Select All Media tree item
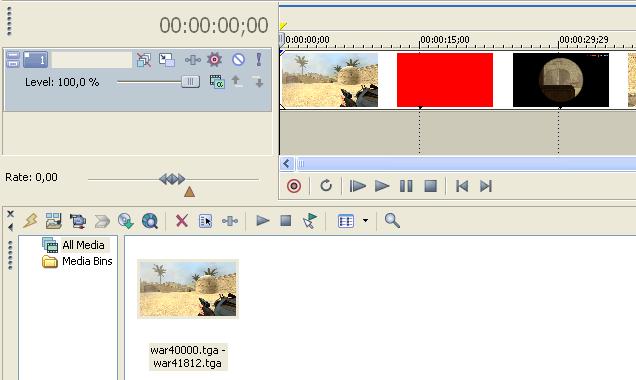Image resolution: width=636 pixels, height=380 pixels. pyautogui.click(x=83, y=245)
